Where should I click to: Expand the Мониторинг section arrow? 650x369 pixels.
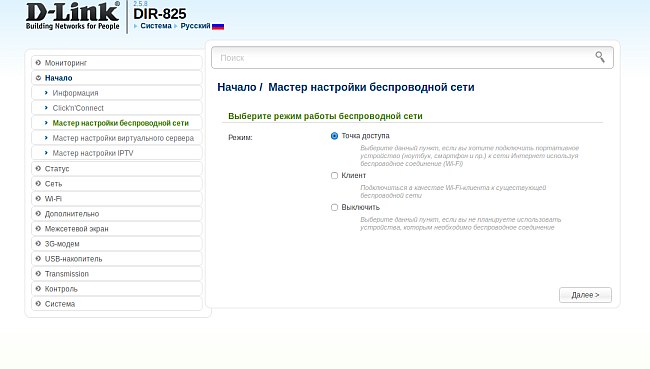[x=38, y=63]
